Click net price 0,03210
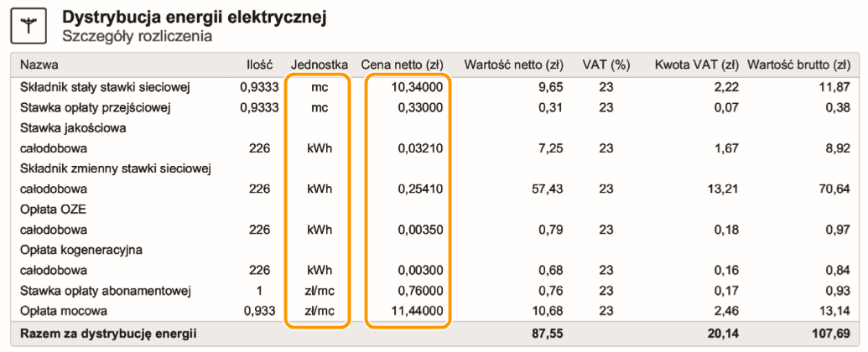 pyautogui.click(x=420, y=148)
